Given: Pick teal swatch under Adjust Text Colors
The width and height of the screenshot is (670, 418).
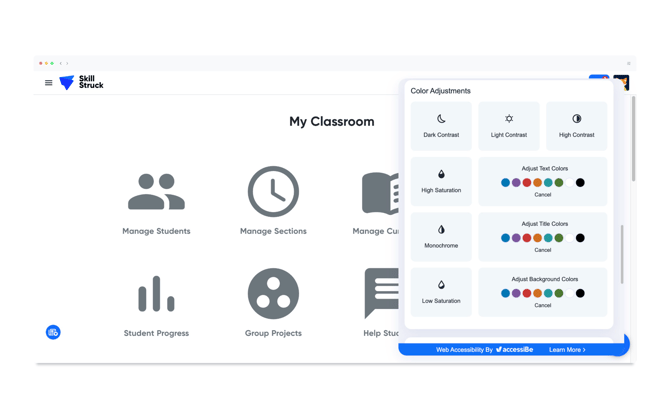Looking at the screenshot, I should click(x=548, y=183).
